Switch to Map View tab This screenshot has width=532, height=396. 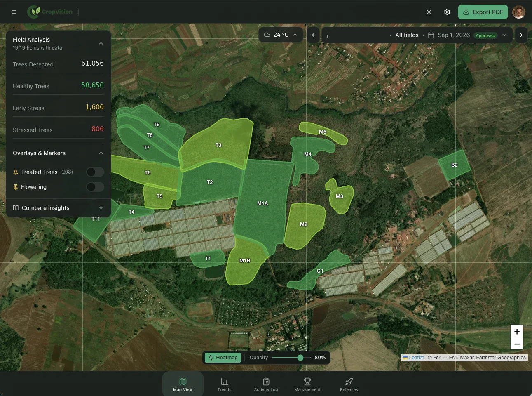[183, 384]
